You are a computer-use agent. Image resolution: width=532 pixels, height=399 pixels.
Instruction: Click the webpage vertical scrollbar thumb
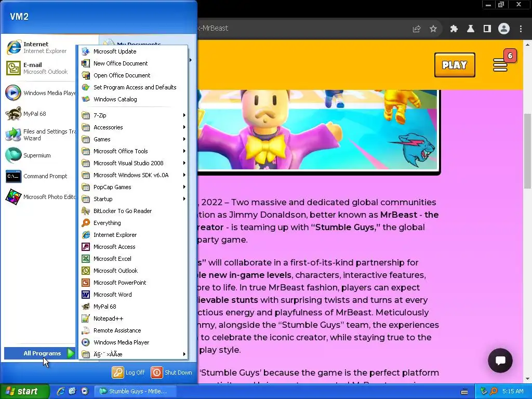click(x=528, y=151)
